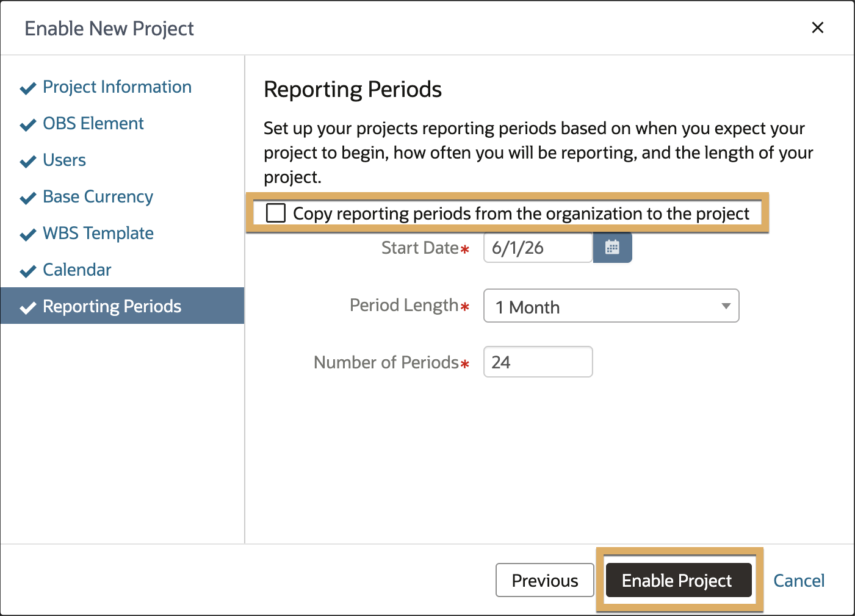Focus the Start Date input field
This screenshot has height=616, width=855.
click(x=538, y=247)
